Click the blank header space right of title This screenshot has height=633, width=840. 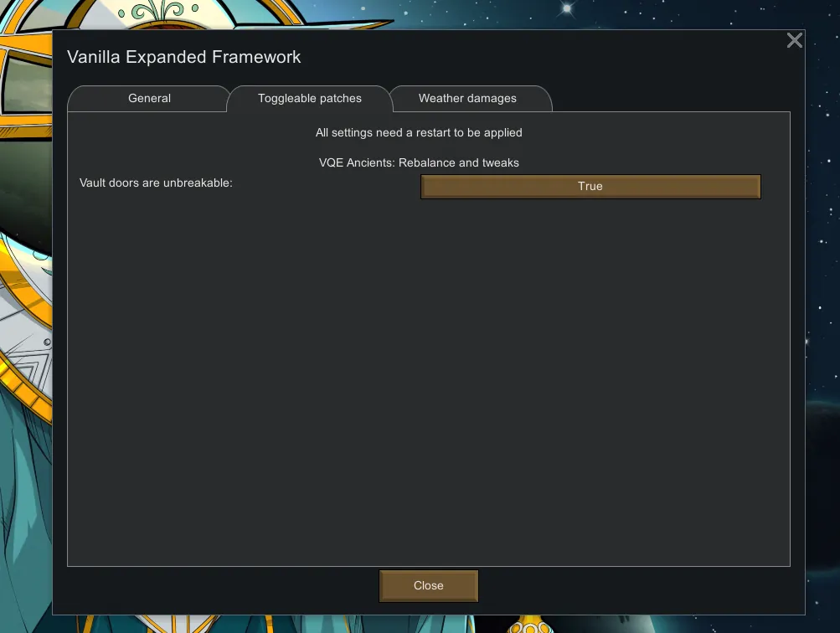point(544,57)
